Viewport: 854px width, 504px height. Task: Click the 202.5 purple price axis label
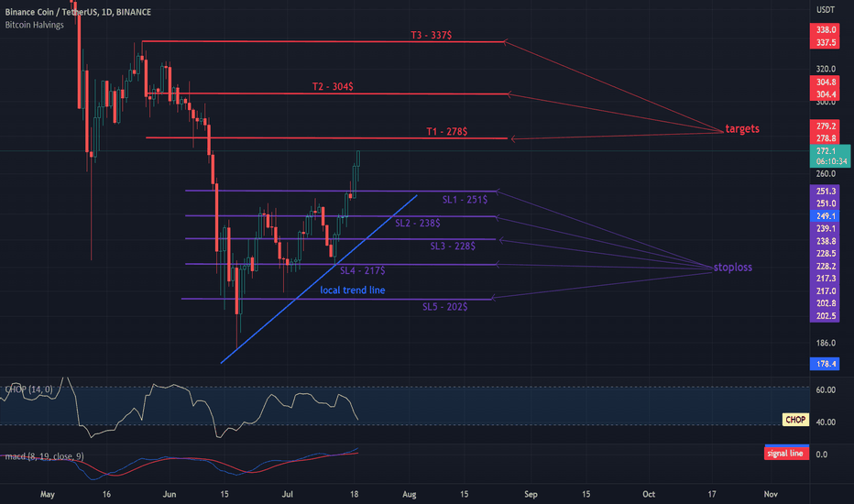pos(825,316)
